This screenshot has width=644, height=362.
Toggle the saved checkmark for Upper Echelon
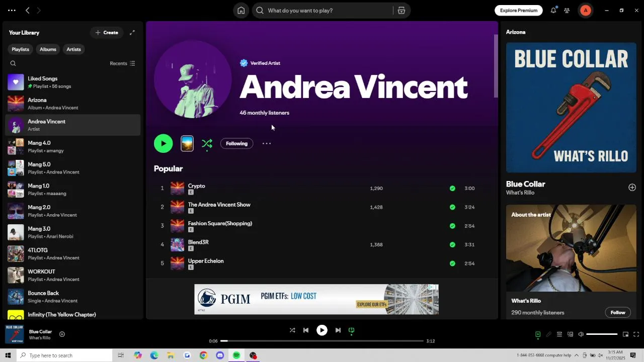[452, 263]
